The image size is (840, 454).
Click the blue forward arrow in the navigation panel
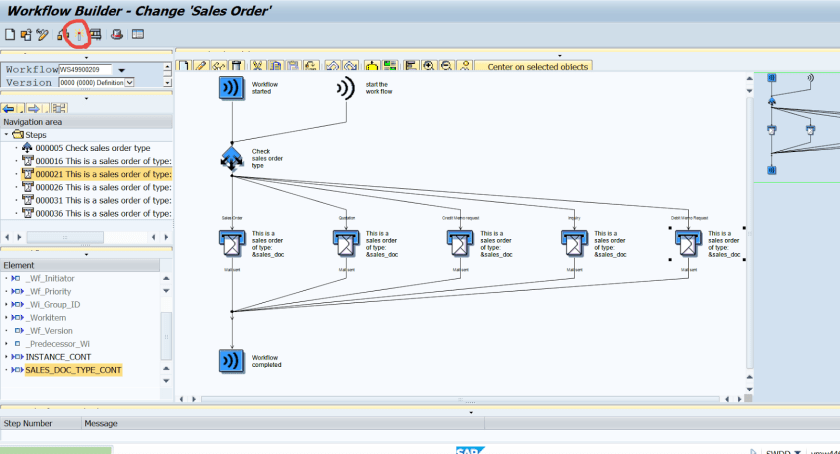34,109
